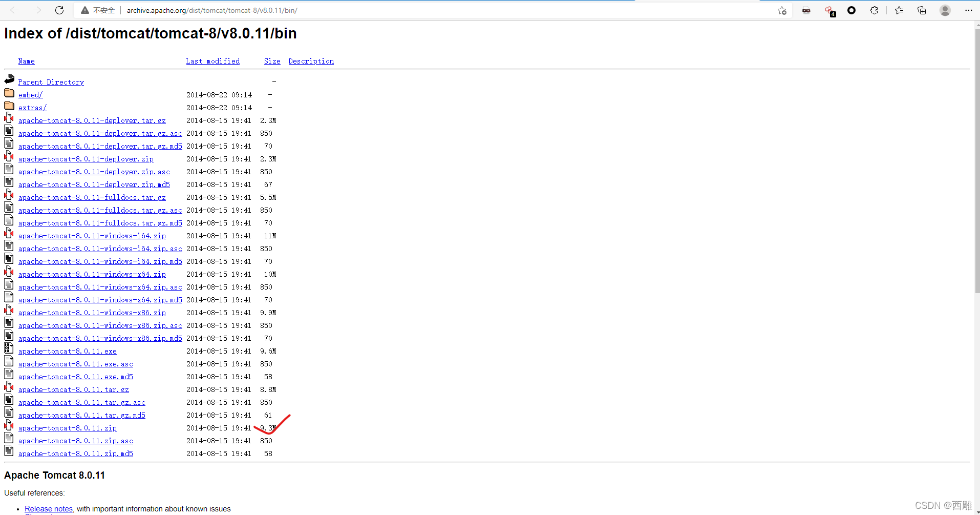This screenshot has height=515, width=980.
Task: Click the 9.6M size of tomcat exe
Action: [x=268, y=351]
